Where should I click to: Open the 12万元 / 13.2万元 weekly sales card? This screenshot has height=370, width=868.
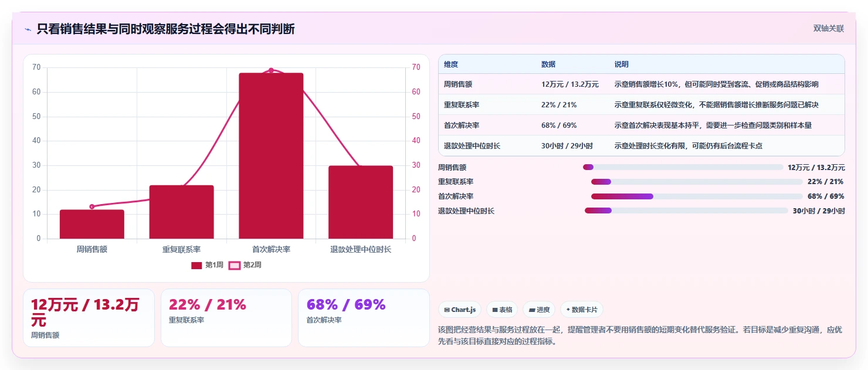point(89,318)
